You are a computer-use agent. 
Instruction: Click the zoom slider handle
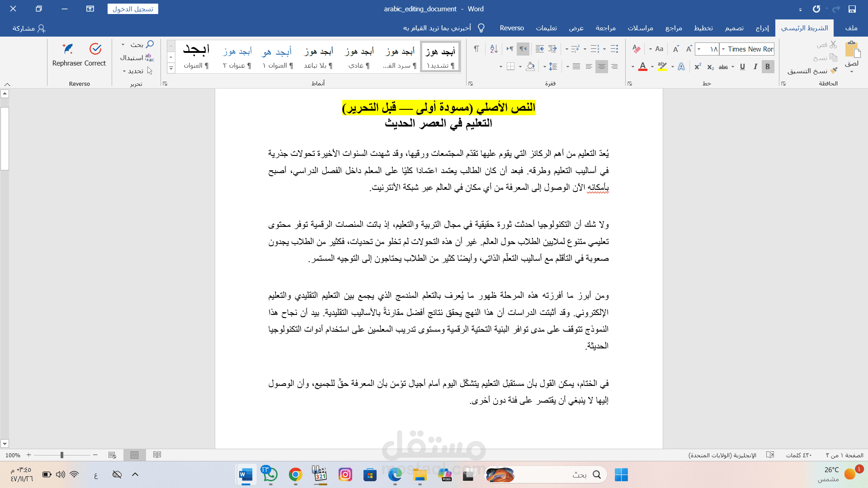point(62,455)
